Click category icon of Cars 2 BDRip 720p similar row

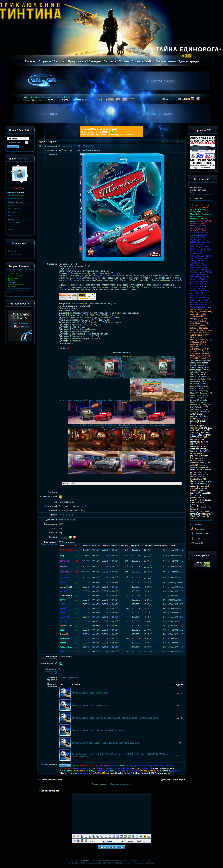(65, 705)
